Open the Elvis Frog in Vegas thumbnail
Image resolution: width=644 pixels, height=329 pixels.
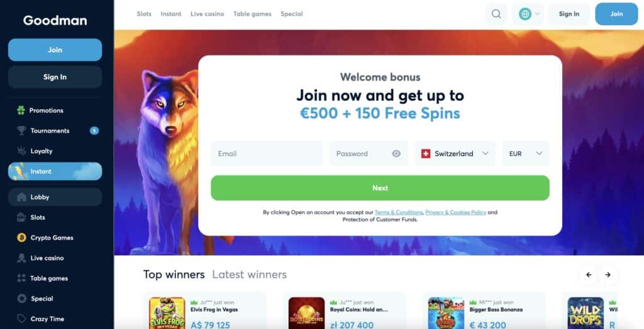pyautogui.click(x=167, y=313)
